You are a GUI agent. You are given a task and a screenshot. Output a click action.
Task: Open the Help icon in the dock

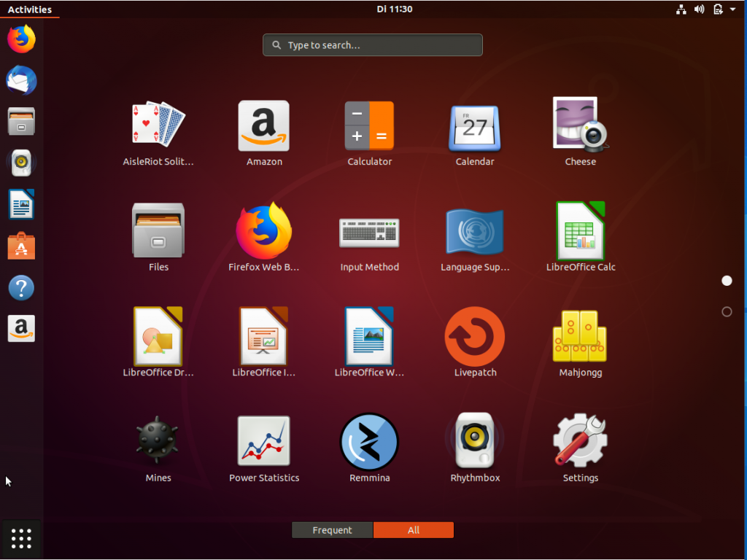coord(21,287)
